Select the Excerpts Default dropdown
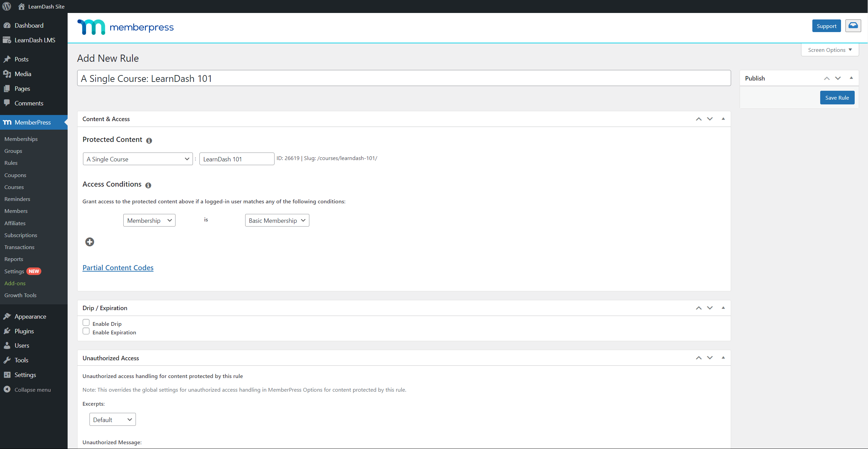 tap(112, 420)
